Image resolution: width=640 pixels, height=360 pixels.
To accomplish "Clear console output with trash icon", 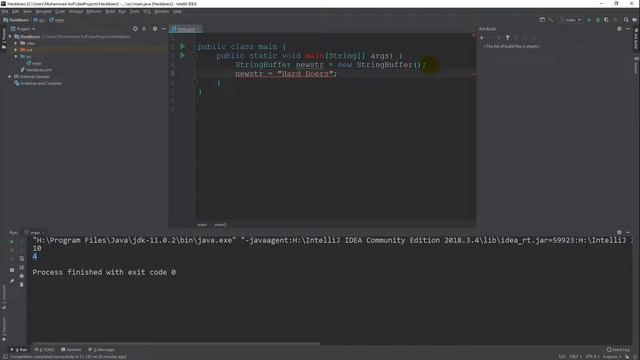I will (22, 284).
